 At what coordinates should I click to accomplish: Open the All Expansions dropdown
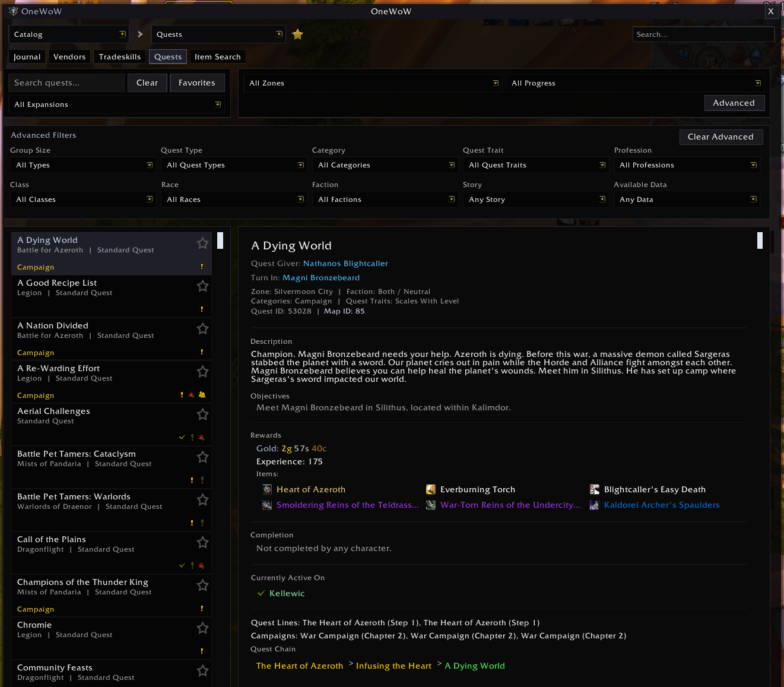coord(116,105)
